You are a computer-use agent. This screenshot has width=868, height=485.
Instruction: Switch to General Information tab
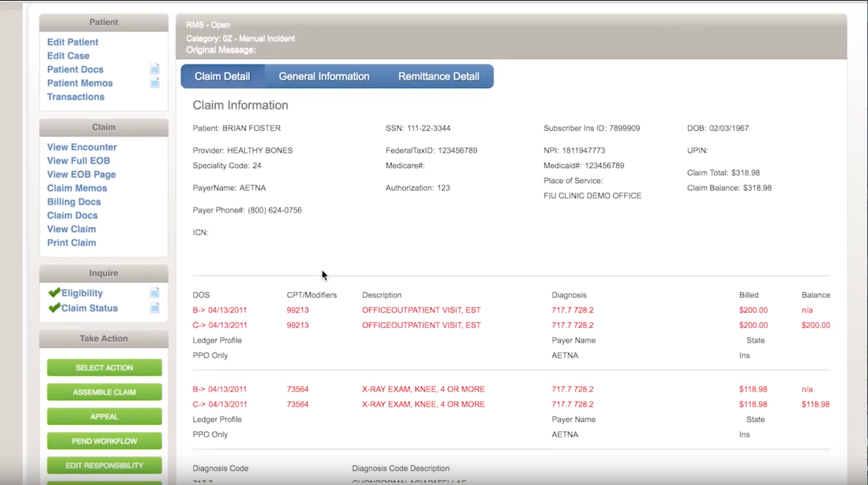[324, 76]
